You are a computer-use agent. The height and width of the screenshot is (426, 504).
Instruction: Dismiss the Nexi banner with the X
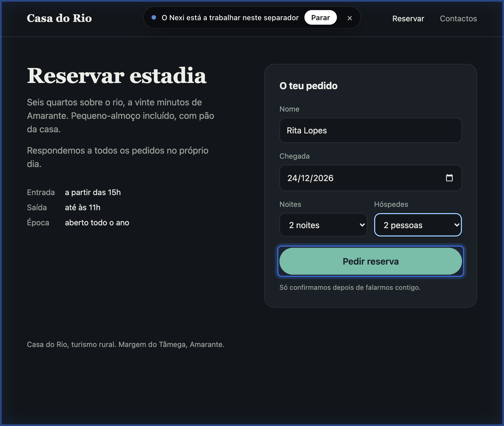[x=349, y=18]
